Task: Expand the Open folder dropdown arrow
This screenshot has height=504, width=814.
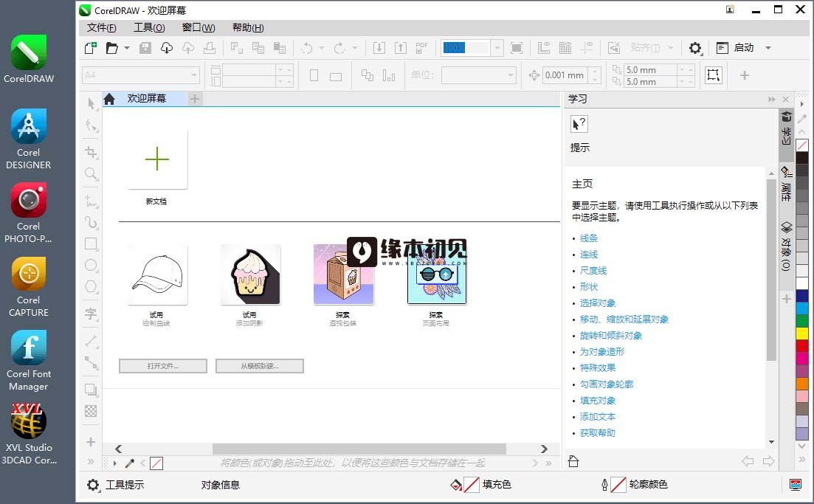Action: tap(127, 48)
